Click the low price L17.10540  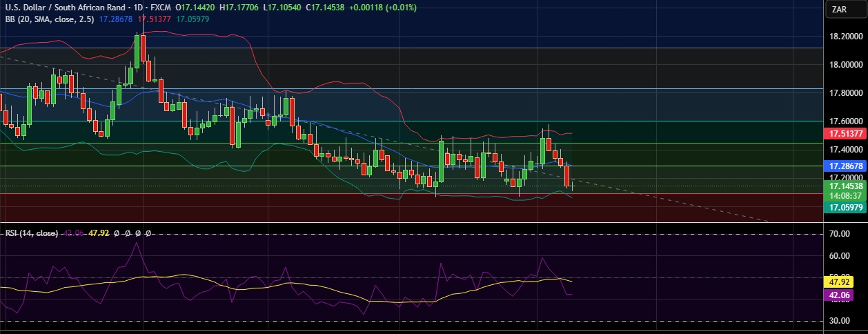pos(282,7)
